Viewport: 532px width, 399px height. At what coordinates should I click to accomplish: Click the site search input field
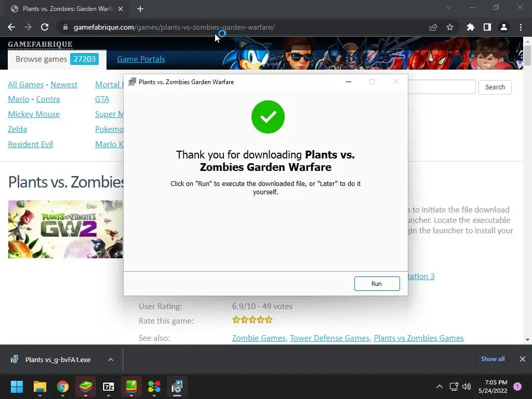[x=442, y=87]
